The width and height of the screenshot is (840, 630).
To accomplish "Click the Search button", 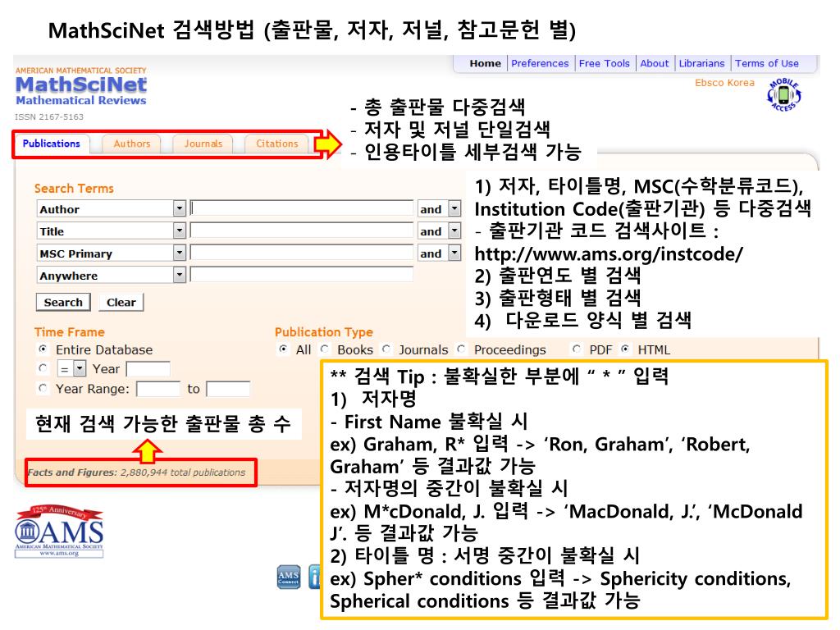I will click(63, 302).
